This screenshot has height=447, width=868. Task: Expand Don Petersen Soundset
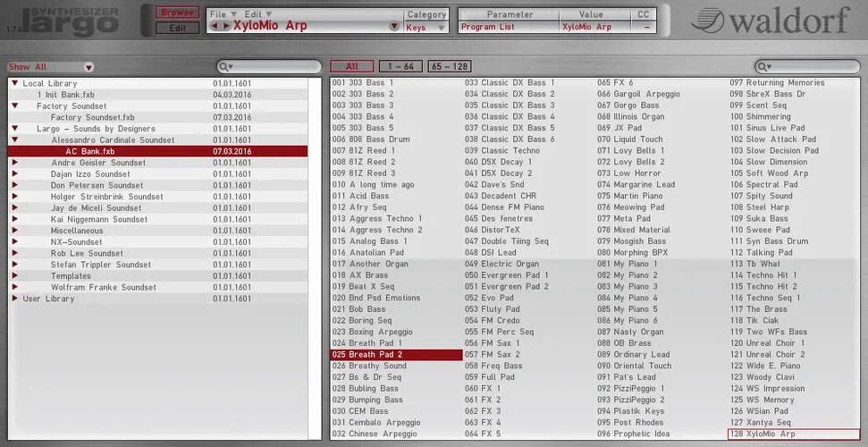(15, 185)
